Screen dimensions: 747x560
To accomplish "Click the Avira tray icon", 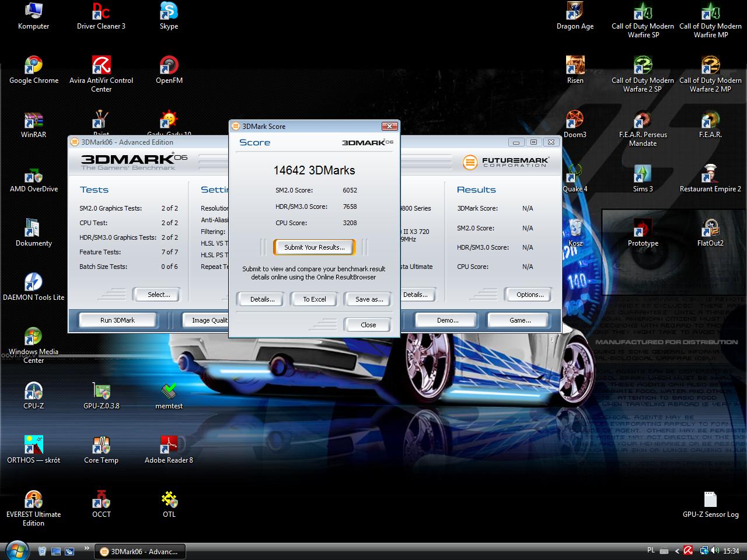I will pyautogui.click(x=688, y=551).
